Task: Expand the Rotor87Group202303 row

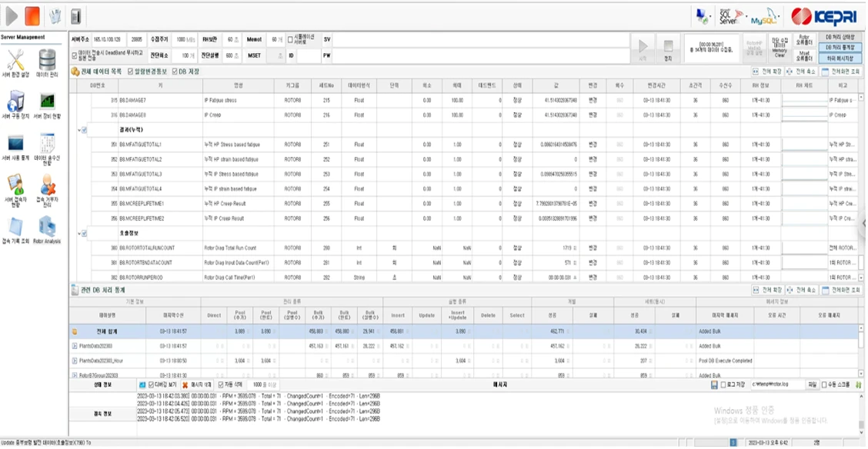Action: (x=75, y=375)
